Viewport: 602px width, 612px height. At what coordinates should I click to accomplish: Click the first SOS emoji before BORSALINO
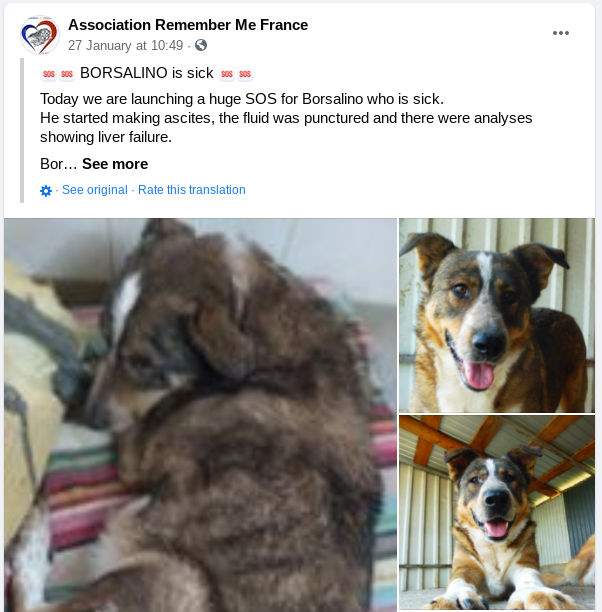(x=49, y=74)
